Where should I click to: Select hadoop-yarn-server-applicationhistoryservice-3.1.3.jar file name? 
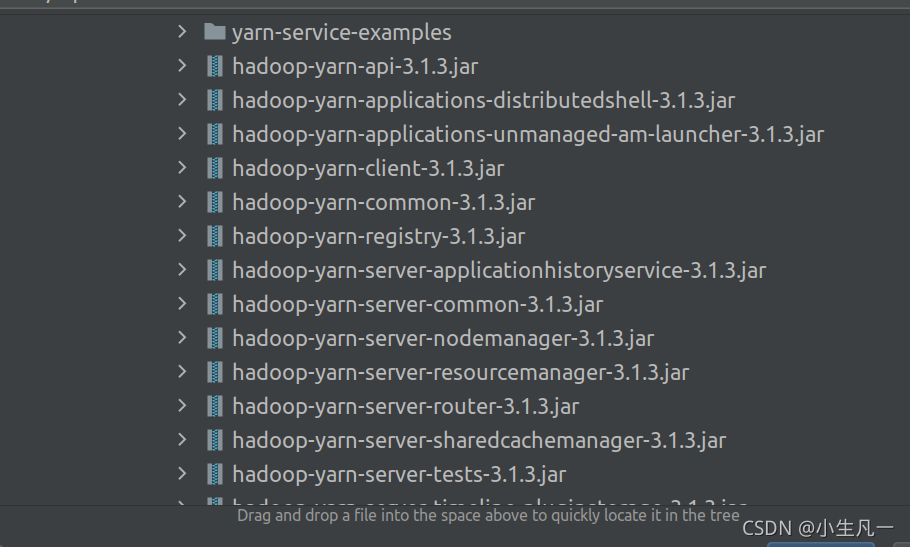[x=499, y=270]
